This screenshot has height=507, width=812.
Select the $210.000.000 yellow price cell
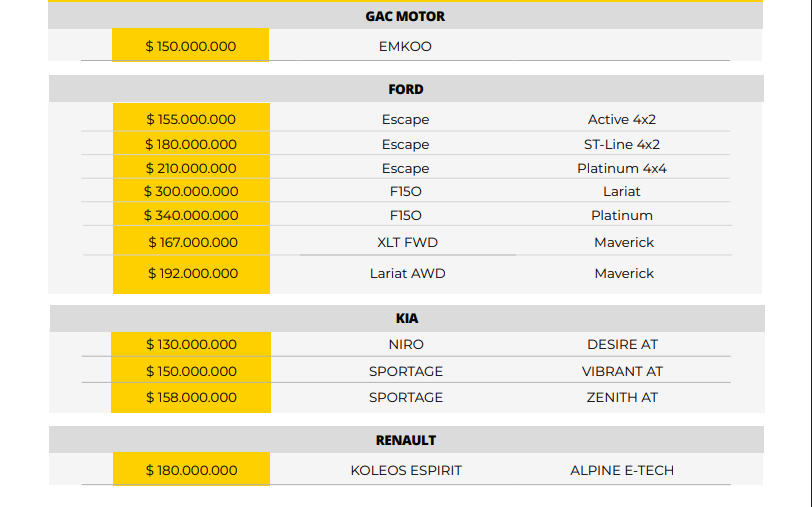(191, 168)
